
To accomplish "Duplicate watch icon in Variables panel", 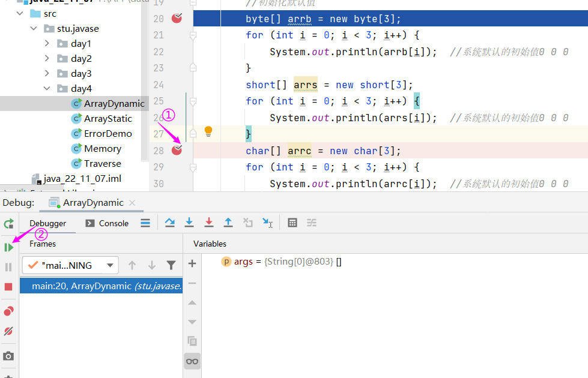I will (x=192, y=341).
